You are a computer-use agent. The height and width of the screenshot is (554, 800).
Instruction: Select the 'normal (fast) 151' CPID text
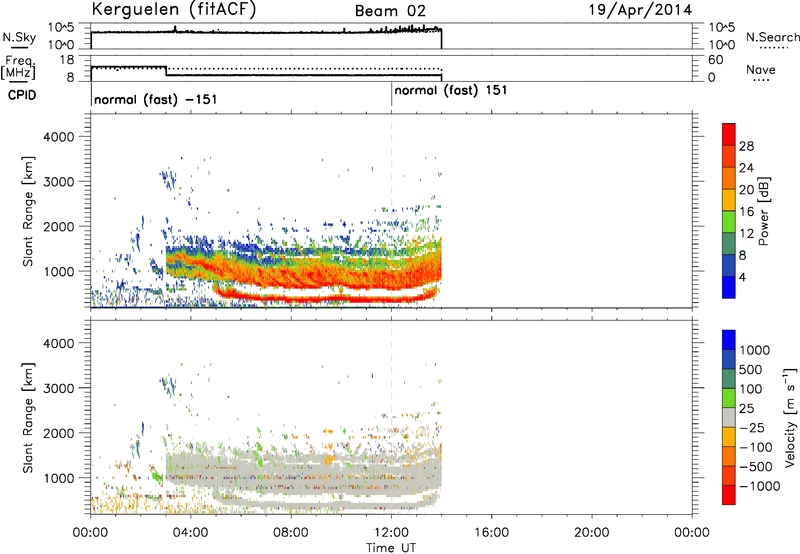[x=451, y=90]
